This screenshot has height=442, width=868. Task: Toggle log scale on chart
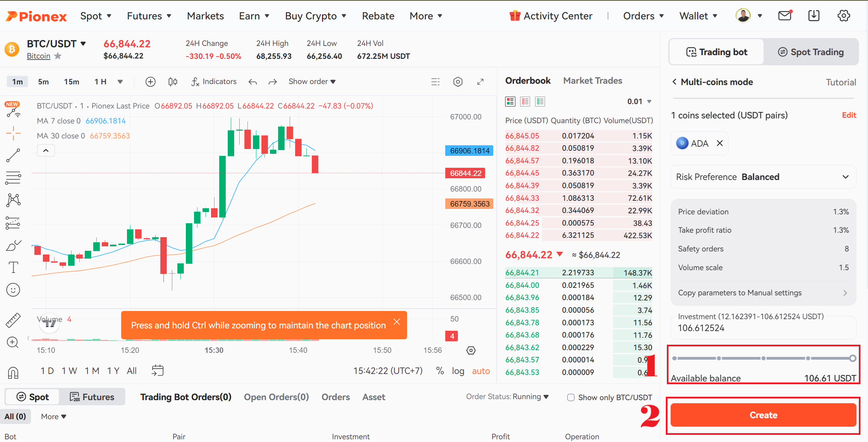tap(458, 371)
